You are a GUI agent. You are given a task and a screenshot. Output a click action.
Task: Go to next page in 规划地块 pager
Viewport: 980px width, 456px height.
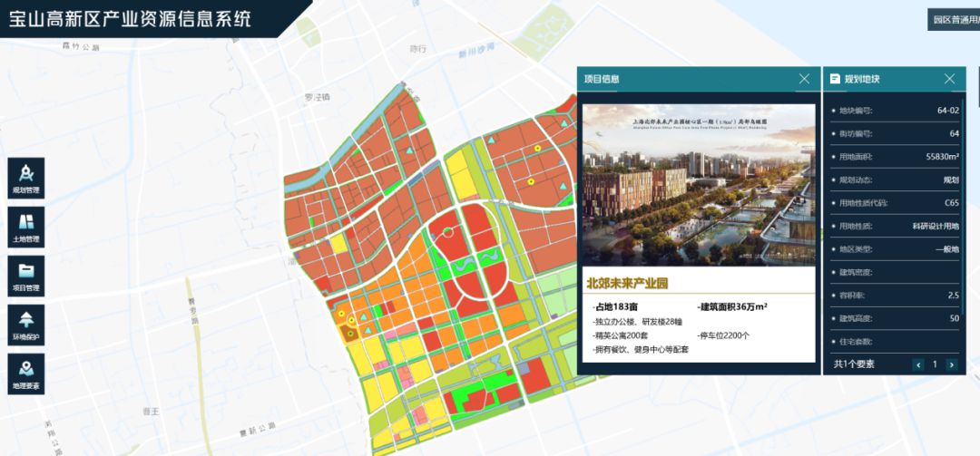tap(951, 364)
